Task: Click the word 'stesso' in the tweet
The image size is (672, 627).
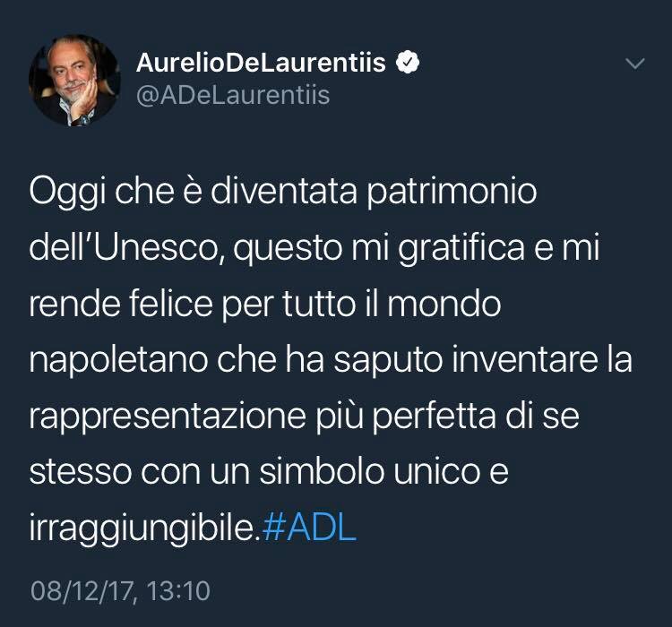Action: click(x=80, y=472)
